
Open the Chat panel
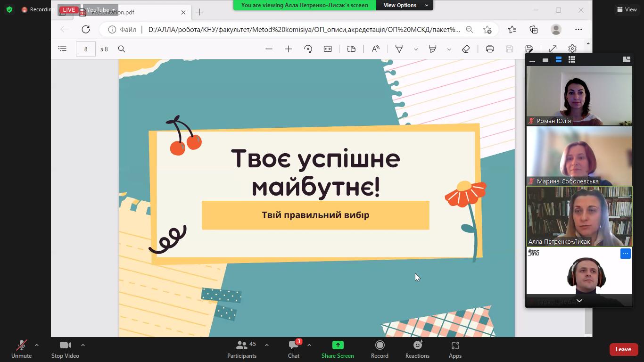(294, 350)
